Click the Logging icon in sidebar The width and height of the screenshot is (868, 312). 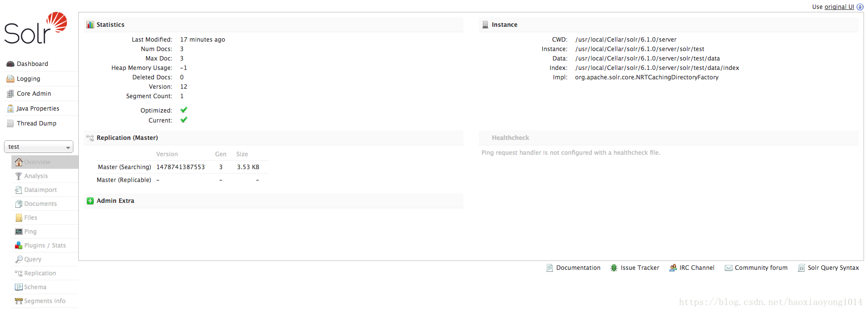pyautogui.click(x=10, y=79)
